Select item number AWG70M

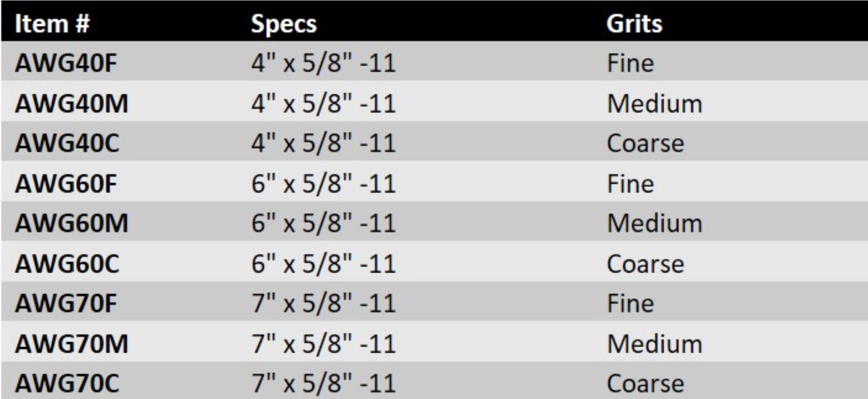point(72,344)
